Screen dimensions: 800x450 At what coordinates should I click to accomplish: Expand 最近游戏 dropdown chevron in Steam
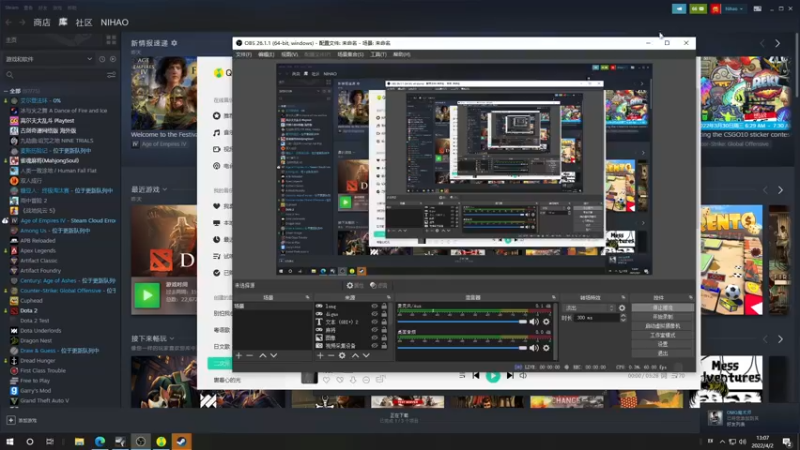pos(165,189)
